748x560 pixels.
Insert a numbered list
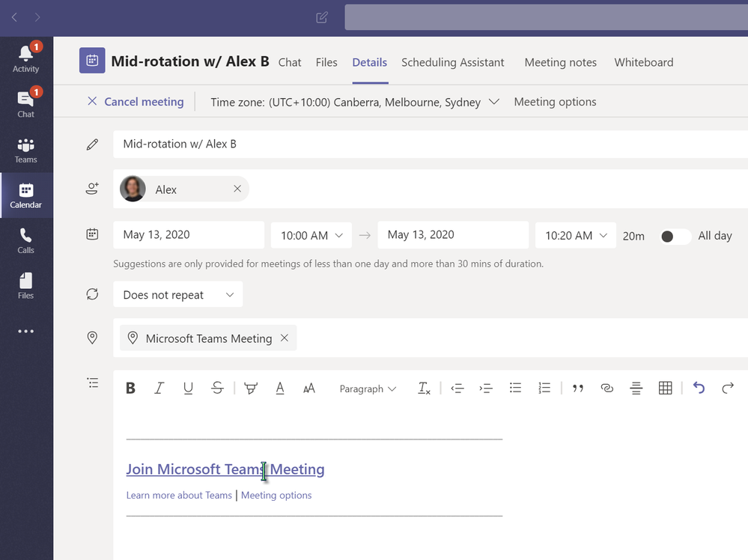[x=544, y=389]
